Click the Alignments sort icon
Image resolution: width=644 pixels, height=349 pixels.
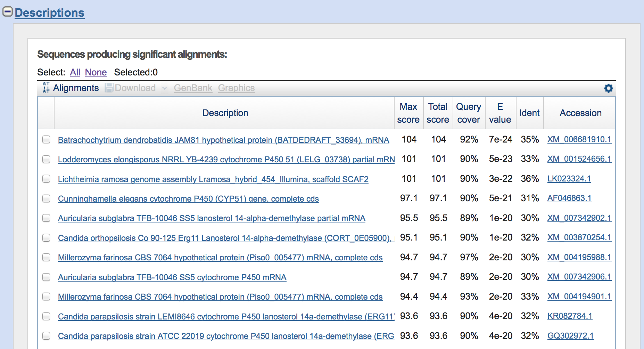pos(46,88)
